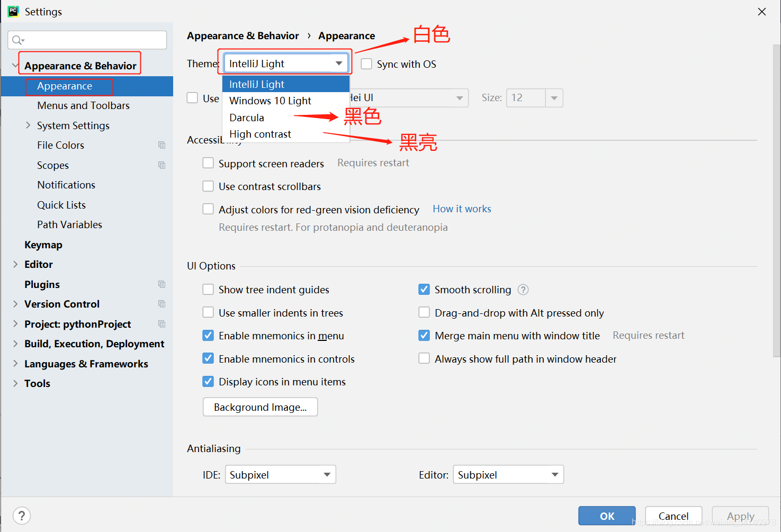This screenshot has height=532, width=781.
Task: Expand the Version Control node
Action: (15, 304)
